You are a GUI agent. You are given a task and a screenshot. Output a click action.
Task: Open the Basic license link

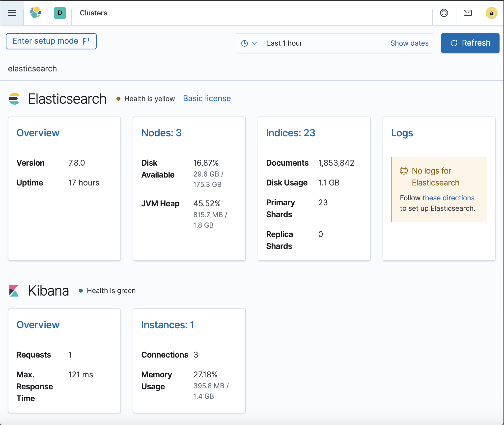207,99
